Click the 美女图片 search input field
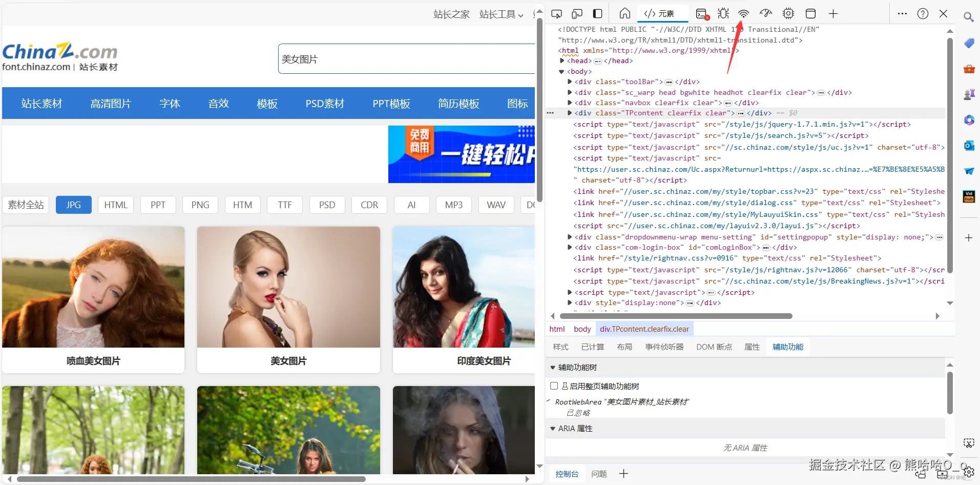This screenshot has height=485, width=980. [407, 59]
